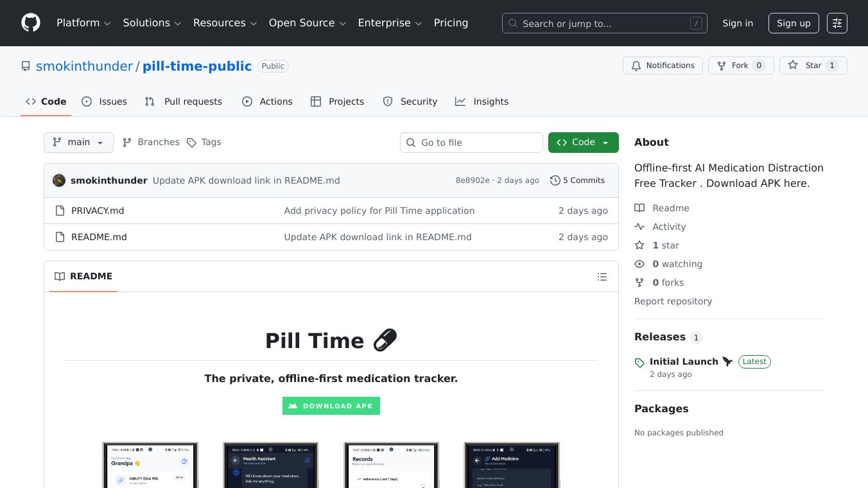Screen dimensions: 868x488
Task: Open the 'Add privacy policy for Pill Time application' commit
Action: tap(379, 211)
